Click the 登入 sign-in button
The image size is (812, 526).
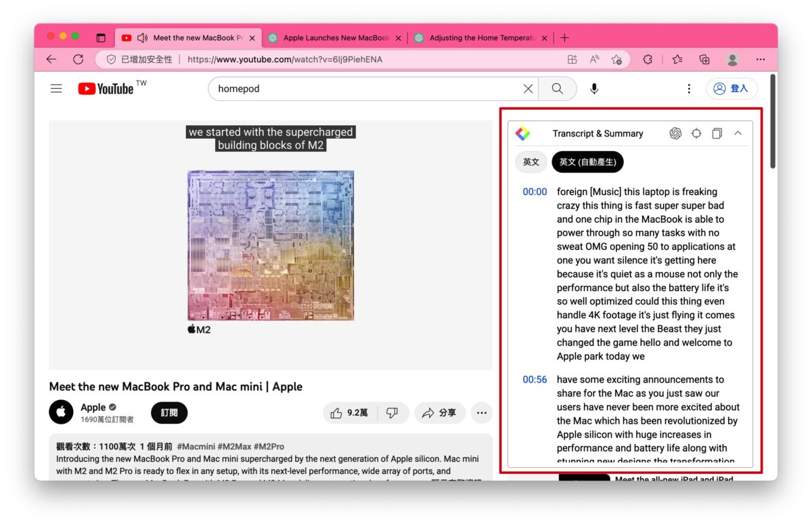pyautogui.click(x=732, y=89)
